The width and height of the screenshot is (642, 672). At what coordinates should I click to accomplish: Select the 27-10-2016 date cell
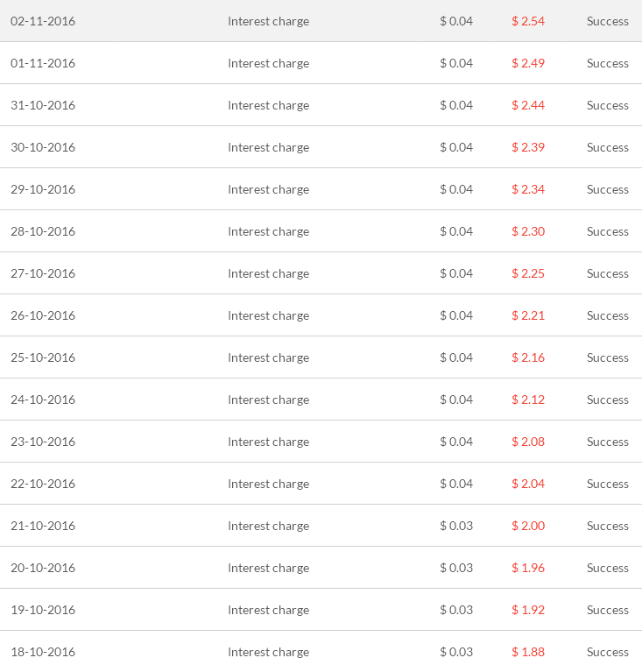[43, 273]
